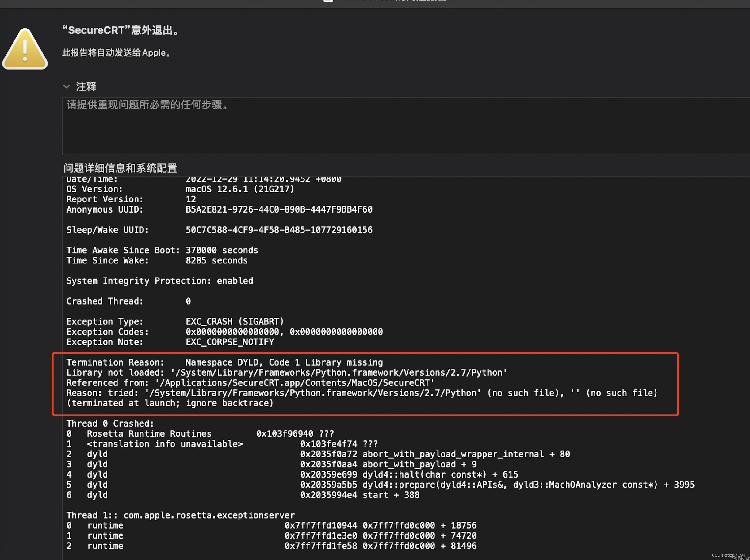The width and height of the screenshot is (750, 560).
Task: Click the abort_with_payload_wrapper_internal + 80 frame
Action: tap(318, 454)
